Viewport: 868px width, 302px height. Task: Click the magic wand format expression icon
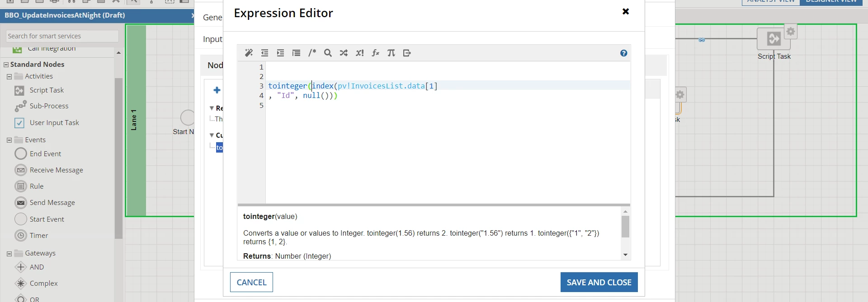(x=249, y=53)
